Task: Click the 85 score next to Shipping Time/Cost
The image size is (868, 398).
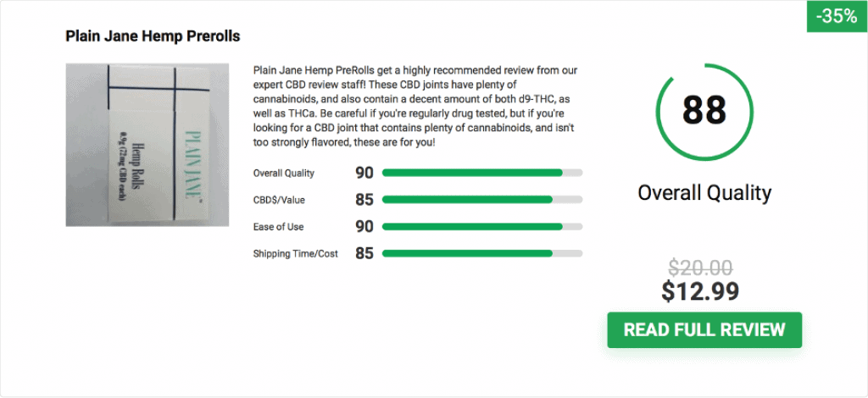Action: pyautogui.click(x=364, y=253)
